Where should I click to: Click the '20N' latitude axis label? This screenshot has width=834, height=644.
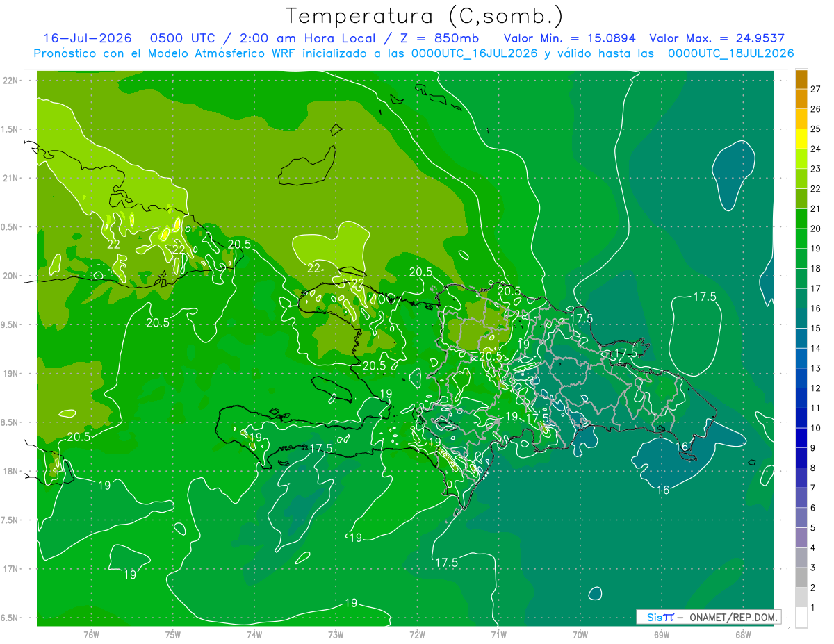12,276
